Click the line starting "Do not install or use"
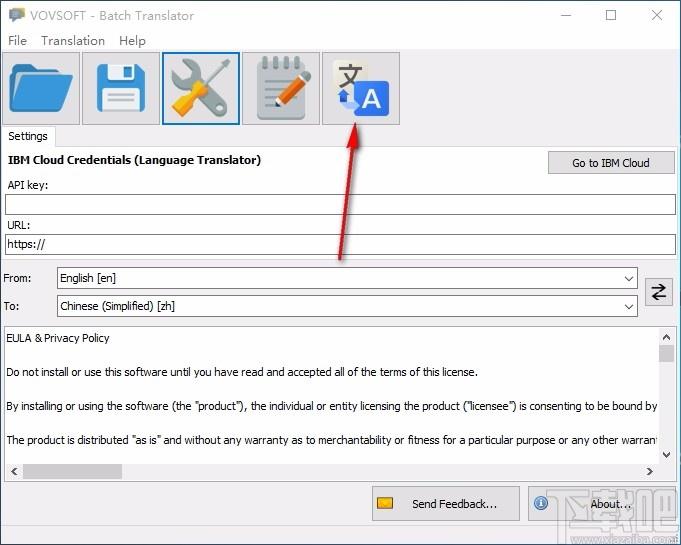This screenshot has width=681, height=545. 242,372
